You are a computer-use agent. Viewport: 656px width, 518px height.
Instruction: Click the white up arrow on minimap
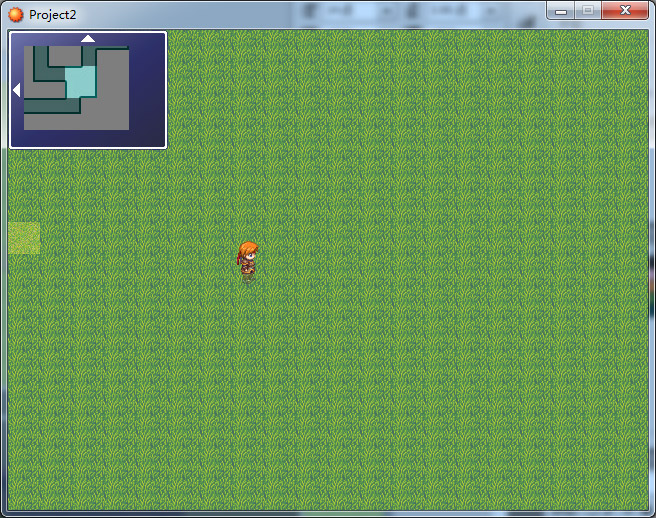(x=88, y=38)
